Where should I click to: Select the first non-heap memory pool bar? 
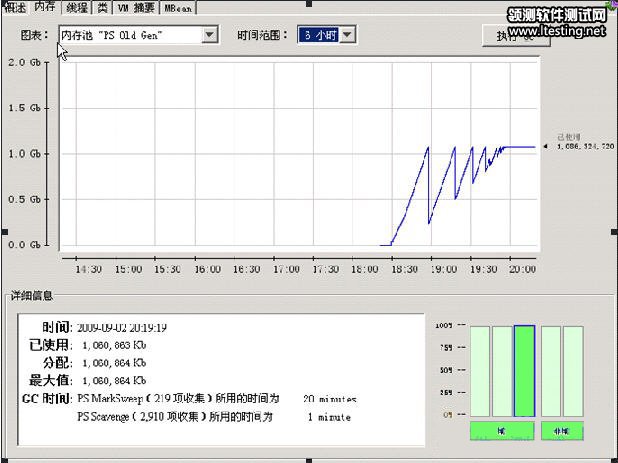point(550,370)
